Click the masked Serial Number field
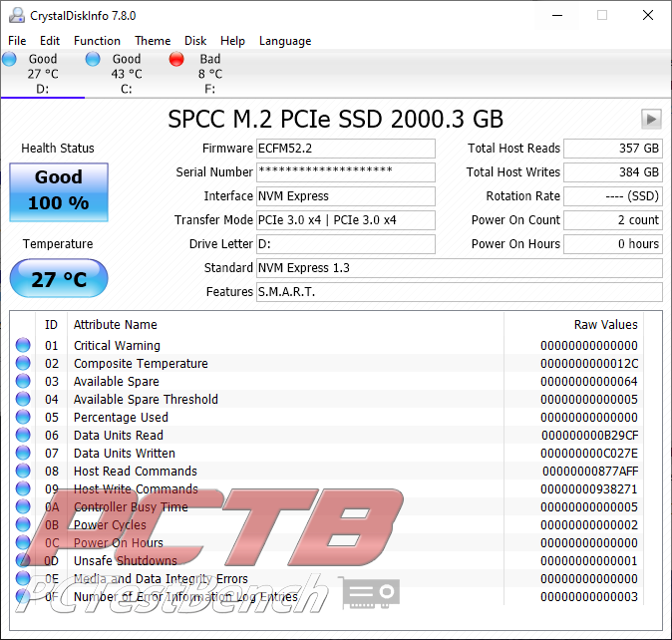 coord(346,172)
